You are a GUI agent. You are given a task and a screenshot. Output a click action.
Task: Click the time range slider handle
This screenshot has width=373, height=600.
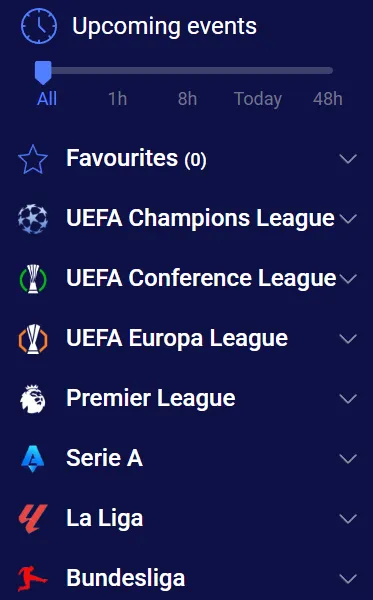click(x=43, y=72)
